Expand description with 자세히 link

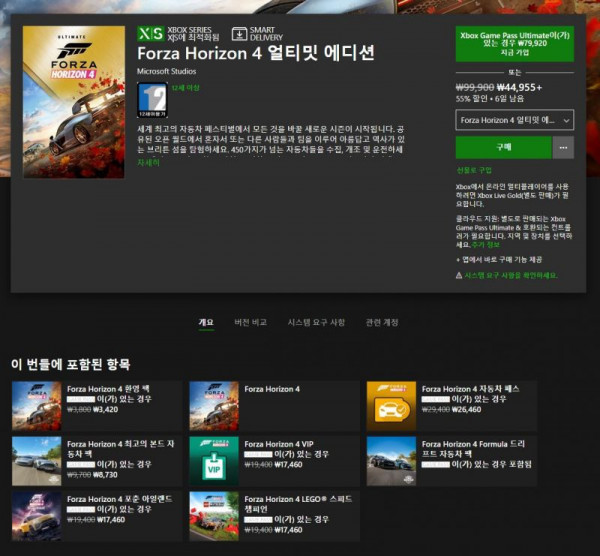148,163
